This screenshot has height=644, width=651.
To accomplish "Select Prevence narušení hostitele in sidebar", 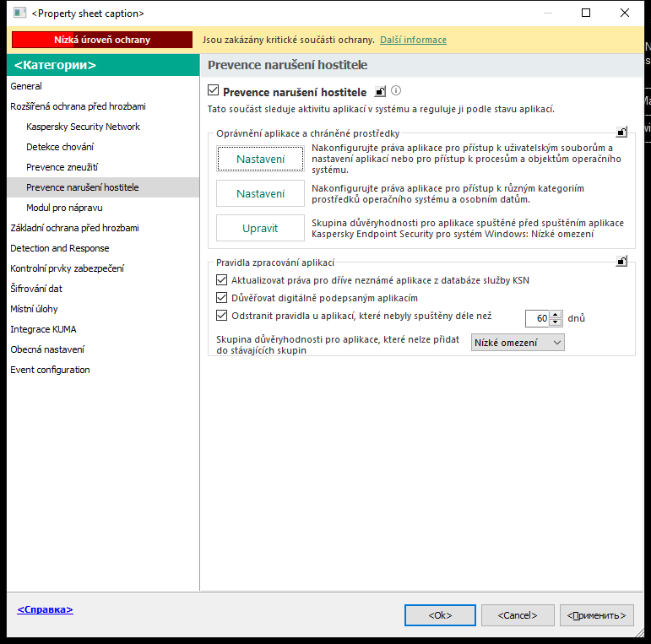I will (103, 187).
